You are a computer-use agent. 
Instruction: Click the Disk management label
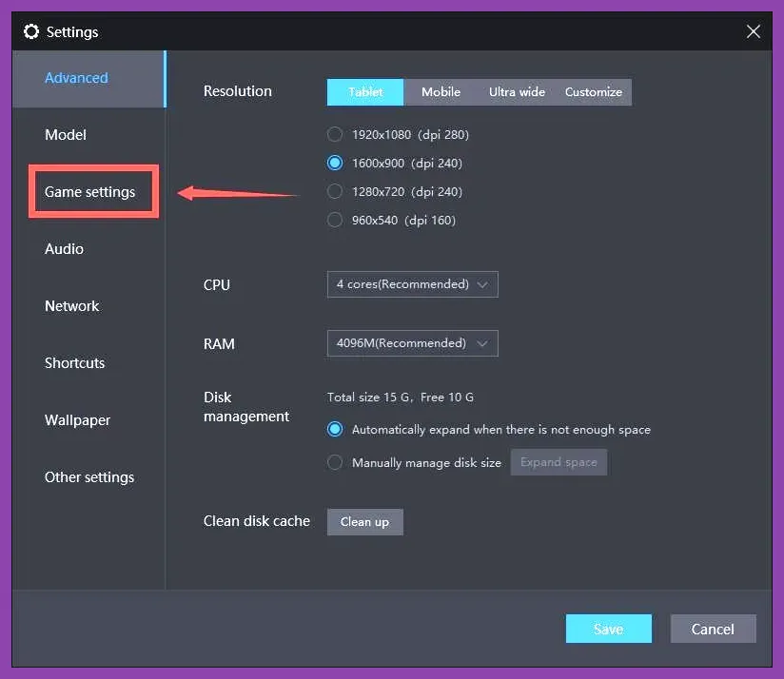pyautogui.click(x=246, y=407)
